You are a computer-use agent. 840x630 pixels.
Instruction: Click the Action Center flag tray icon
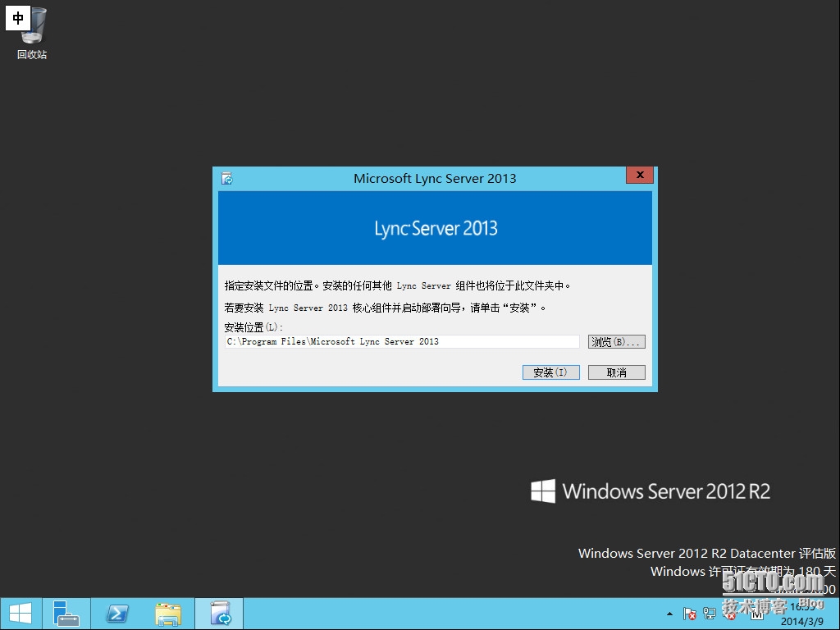(x=689, y=614)
